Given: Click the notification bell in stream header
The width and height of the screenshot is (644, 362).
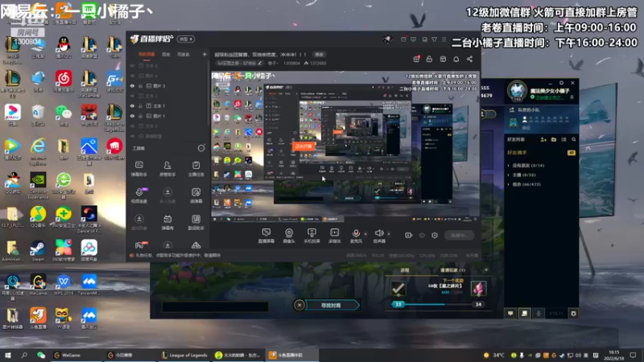Looking at the screenshot, I should coord(456,59).
